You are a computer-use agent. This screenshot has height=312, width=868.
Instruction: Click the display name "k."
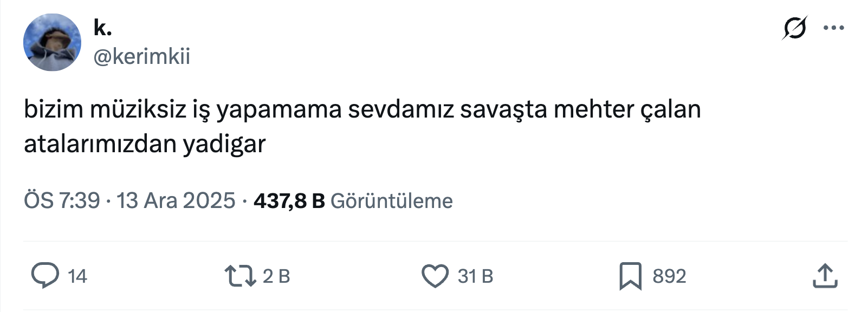[102, 27]
